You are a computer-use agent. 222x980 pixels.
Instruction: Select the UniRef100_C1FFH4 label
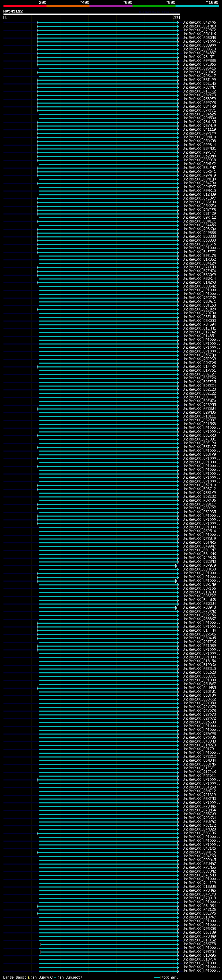click(x=199, y=630)
